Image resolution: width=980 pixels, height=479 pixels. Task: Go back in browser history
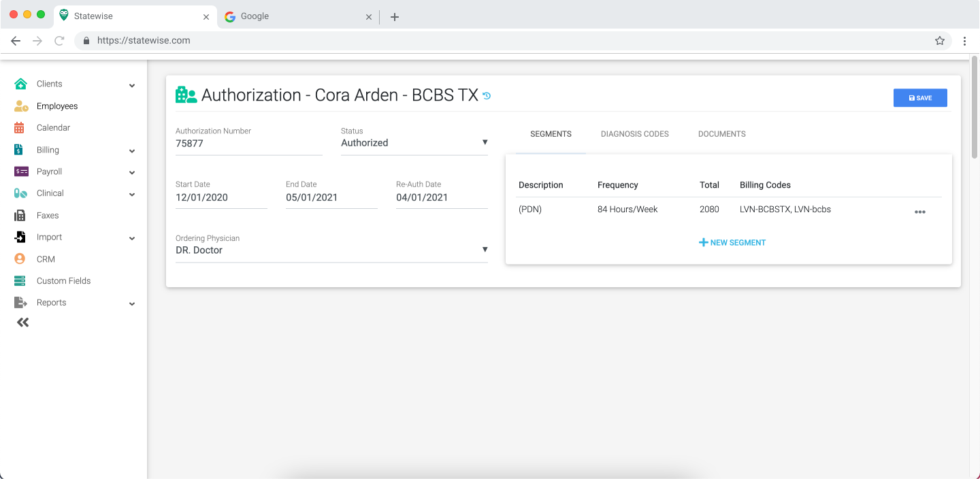click(x=16, y=41)
